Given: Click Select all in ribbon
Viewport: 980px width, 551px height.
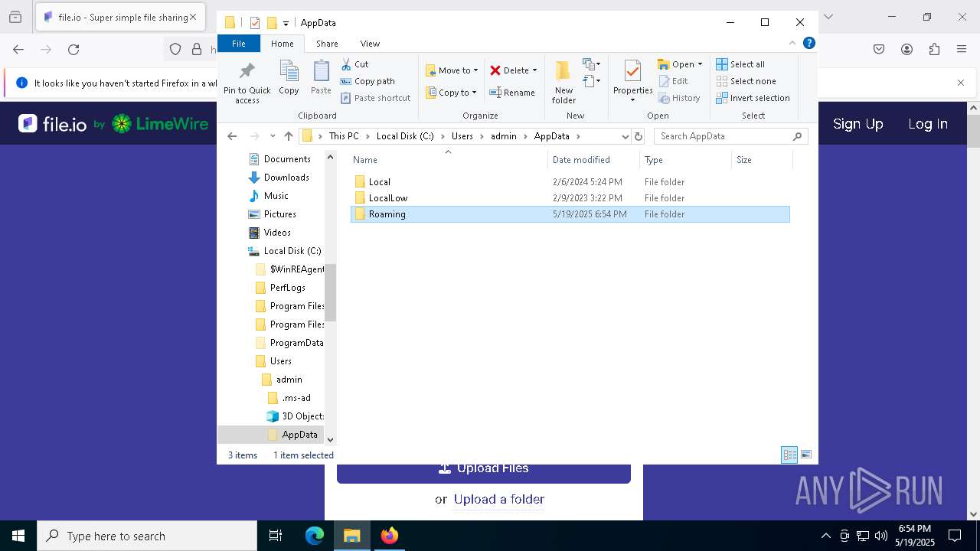Looking at the screenshot, I should (x=740, y=64).
